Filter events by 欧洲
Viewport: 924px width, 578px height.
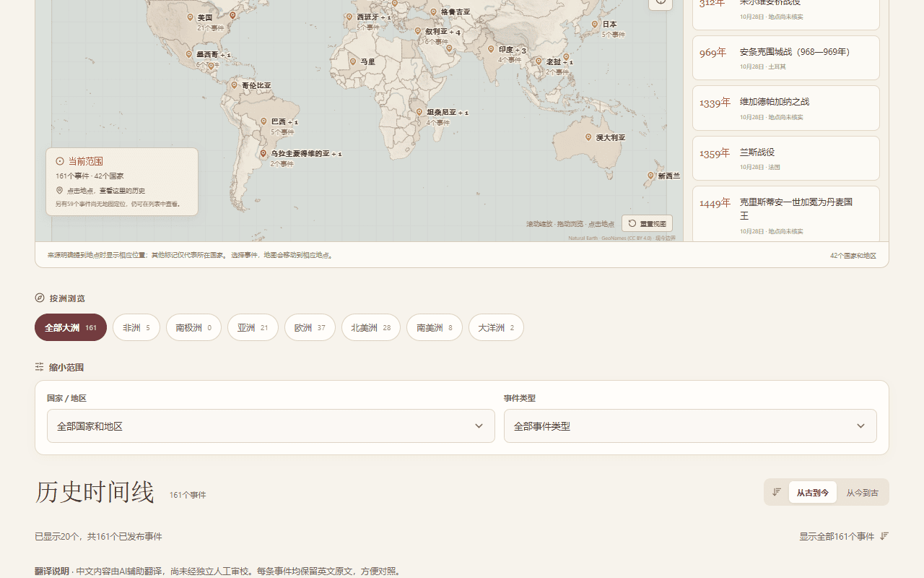point(310,327)
